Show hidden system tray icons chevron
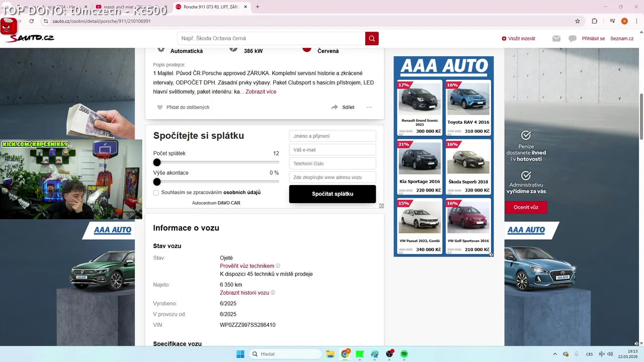Viewport: 644px width, 362px height. click(x=555, y=354)
